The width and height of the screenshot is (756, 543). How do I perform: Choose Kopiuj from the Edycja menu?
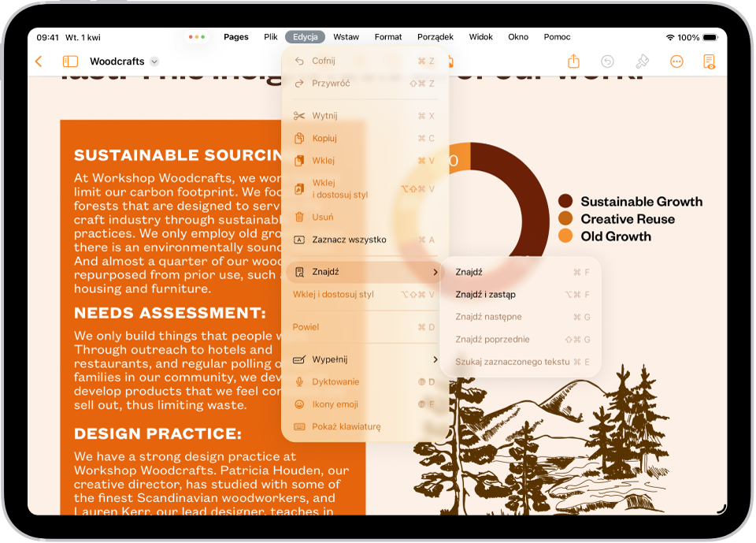tap(321, 137)
